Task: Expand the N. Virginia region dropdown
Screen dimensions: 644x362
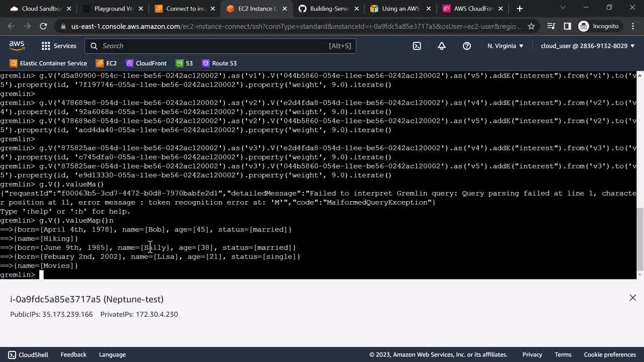Action: point(505,46)
